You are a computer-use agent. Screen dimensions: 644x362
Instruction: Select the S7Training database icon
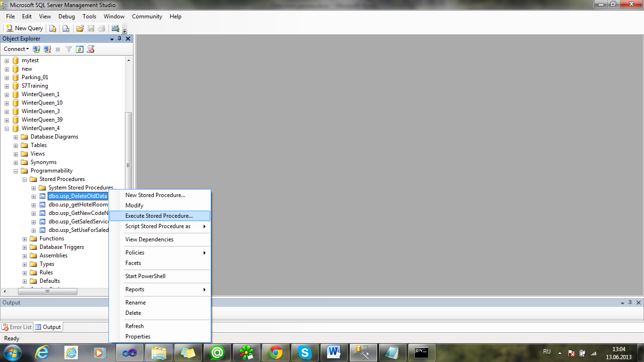16,86
